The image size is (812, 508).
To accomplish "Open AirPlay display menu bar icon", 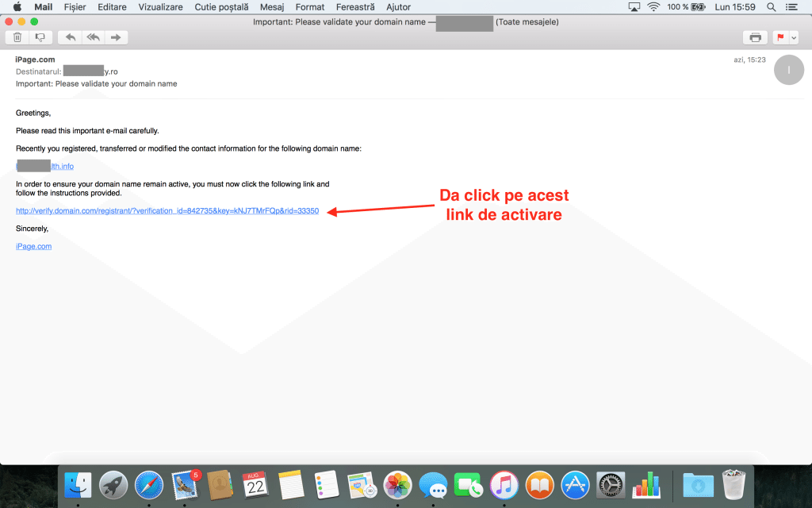I will [x=634, y=6].
